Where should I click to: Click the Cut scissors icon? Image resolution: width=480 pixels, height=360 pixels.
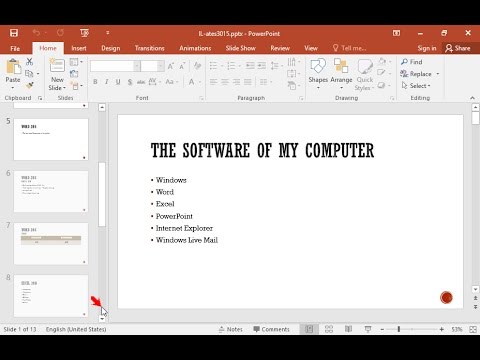[29, 62]
